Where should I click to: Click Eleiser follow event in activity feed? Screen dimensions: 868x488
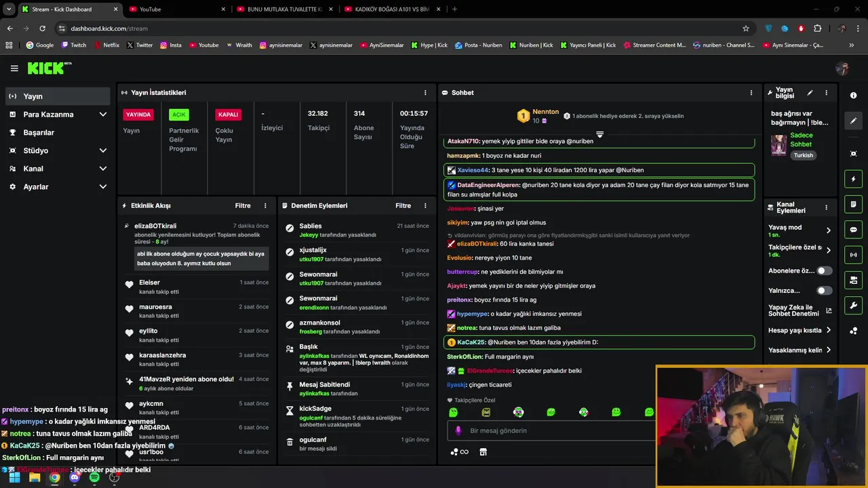pos(197,287)
